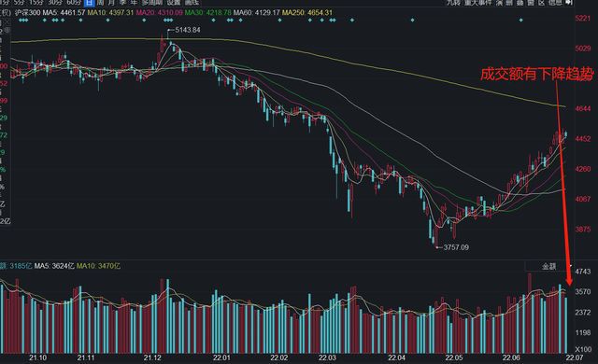Expand the arrow next to 金额 selector

571,265
